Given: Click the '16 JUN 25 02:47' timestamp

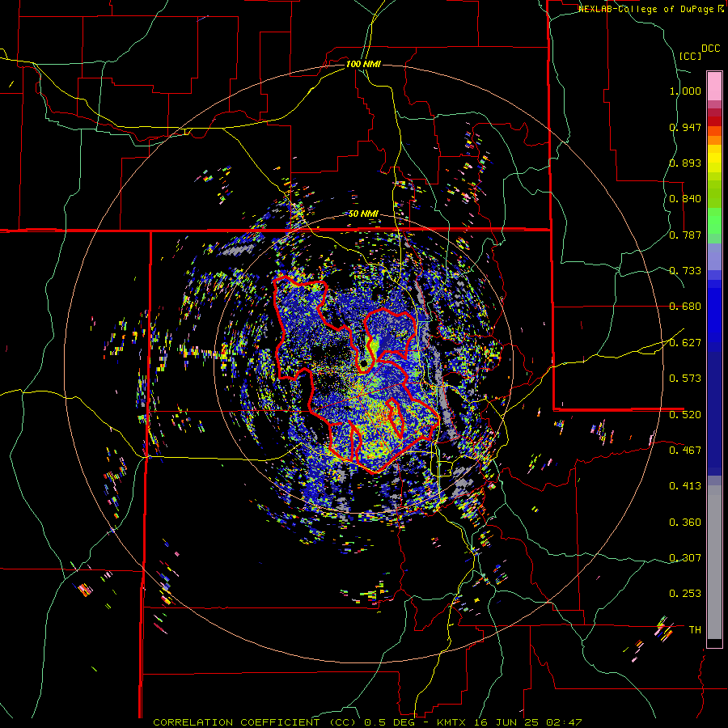Looking at the screenshot, I should coord(528,722).
